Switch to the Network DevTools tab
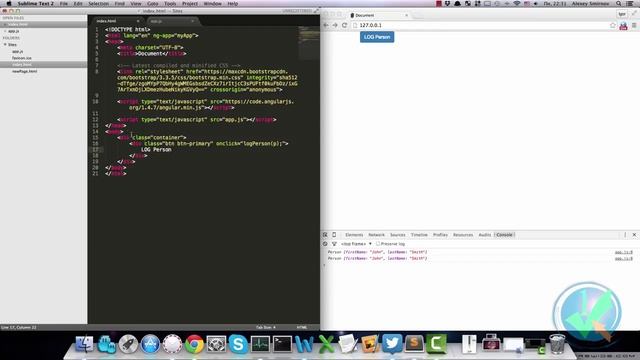The width and height of the screenshot is (640, 360). (x=376, y=235)
